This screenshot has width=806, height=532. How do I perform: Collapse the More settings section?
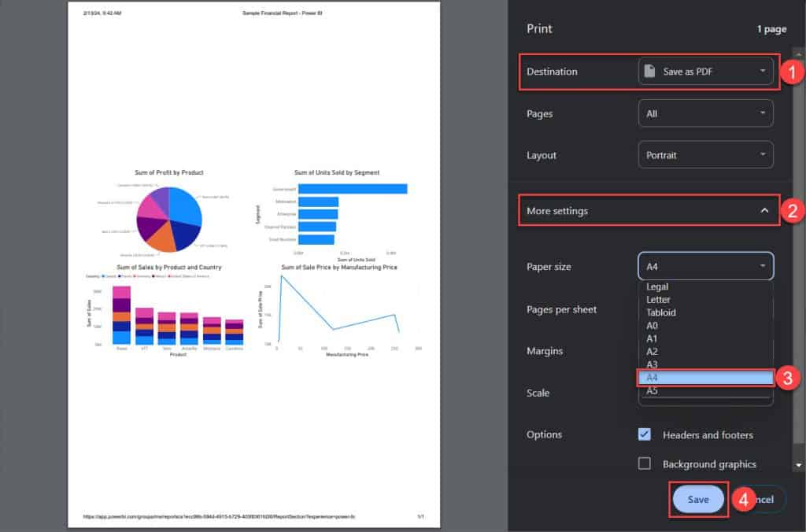pyautogui.click(x=649, y=210)
